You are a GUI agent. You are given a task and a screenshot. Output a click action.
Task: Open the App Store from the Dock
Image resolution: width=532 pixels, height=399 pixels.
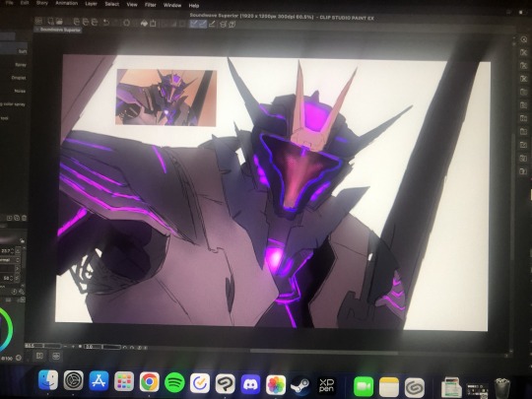[x=99, y=381]
